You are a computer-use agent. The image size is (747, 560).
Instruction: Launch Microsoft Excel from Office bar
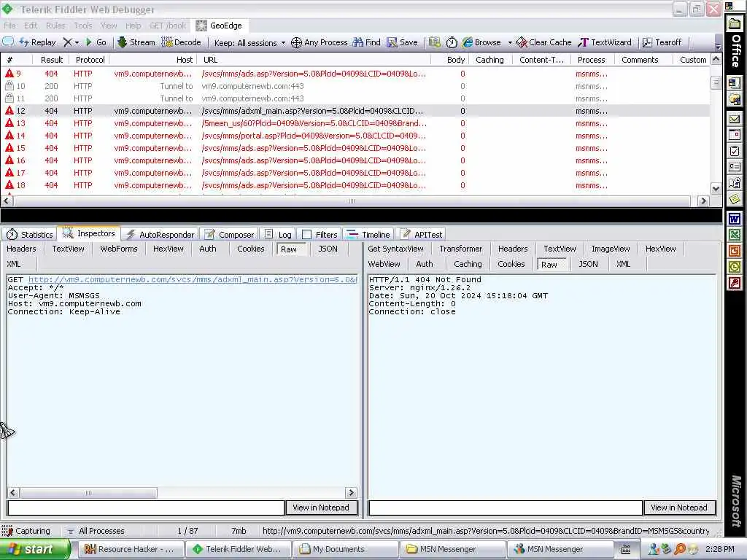pyautogui.click(x=734, y=235)
